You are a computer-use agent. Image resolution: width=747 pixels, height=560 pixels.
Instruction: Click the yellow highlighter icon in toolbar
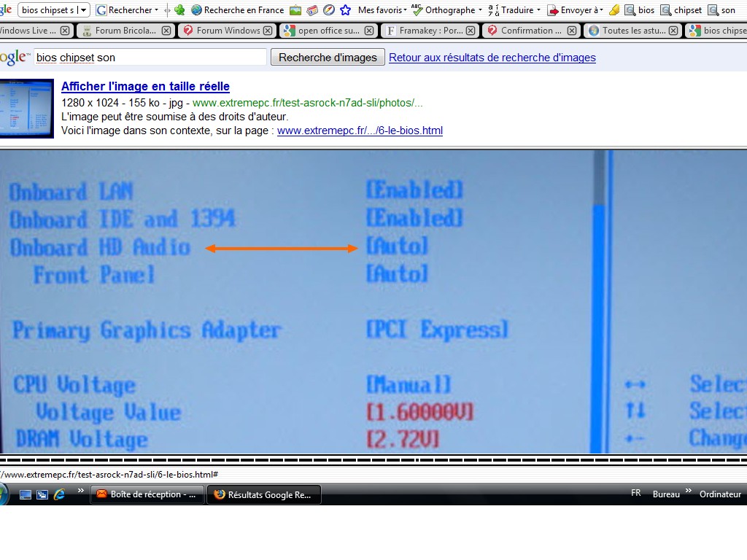[x=614, y=10]
